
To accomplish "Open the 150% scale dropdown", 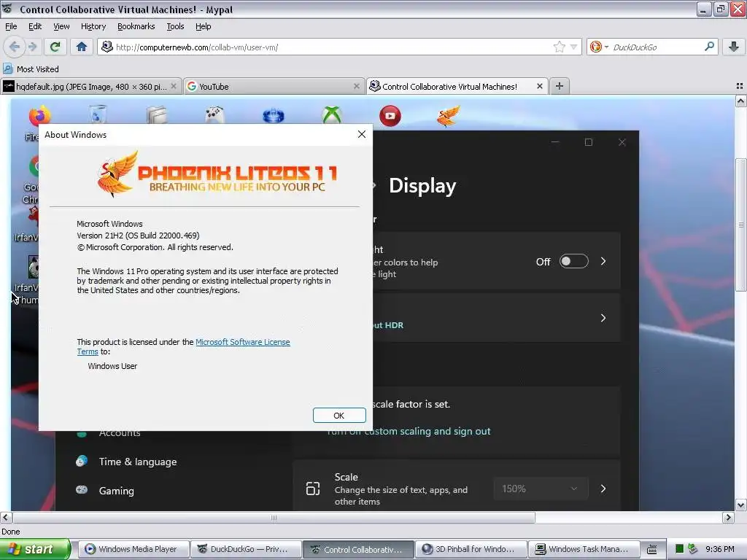I will (x=541, y=489).
